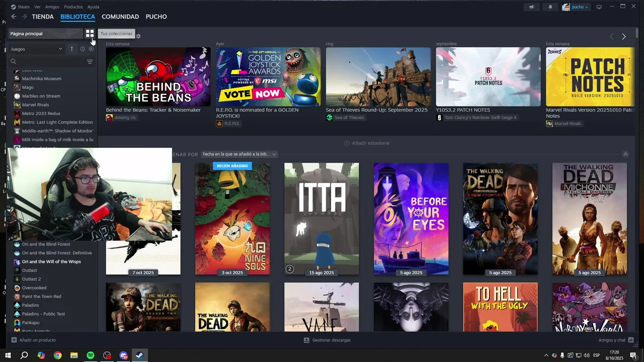Sort library ascending with the arrow icon
The width and height of the screenshot is (644, 362).
(71, 49)
